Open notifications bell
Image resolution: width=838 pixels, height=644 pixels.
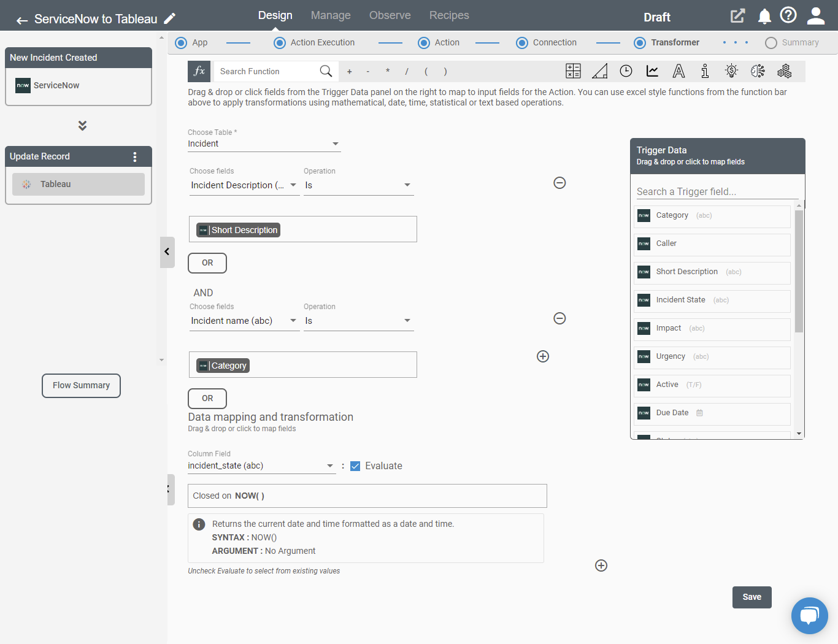coord(764,16)
